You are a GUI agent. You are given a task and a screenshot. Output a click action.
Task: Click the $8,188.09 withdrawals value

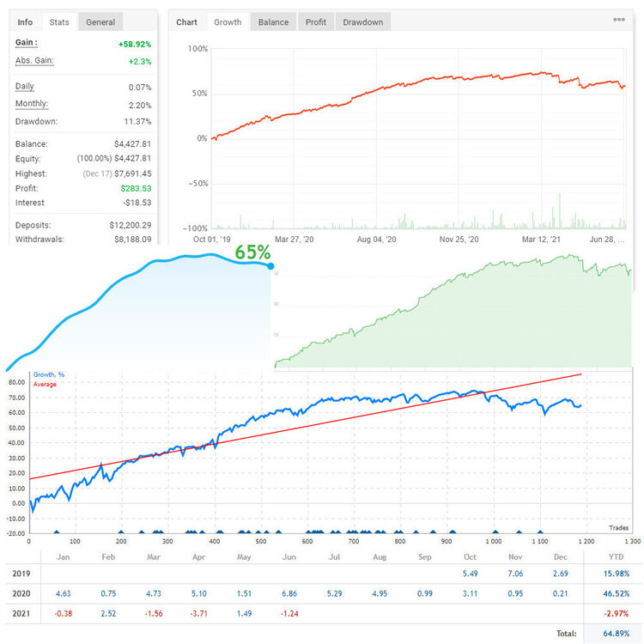tap(132, 240)
